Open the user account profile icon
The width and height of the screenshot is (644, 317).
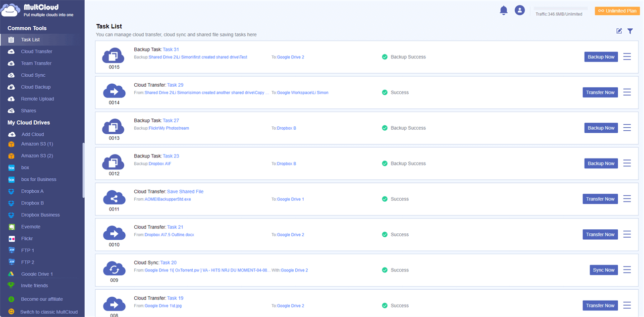520,10
